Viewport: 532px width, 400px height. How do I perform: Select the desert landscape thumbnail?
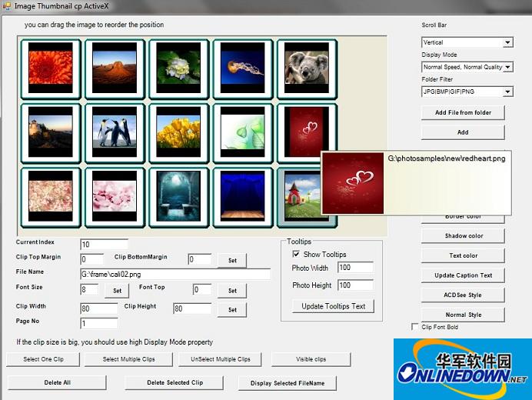[x=114, y=64]
